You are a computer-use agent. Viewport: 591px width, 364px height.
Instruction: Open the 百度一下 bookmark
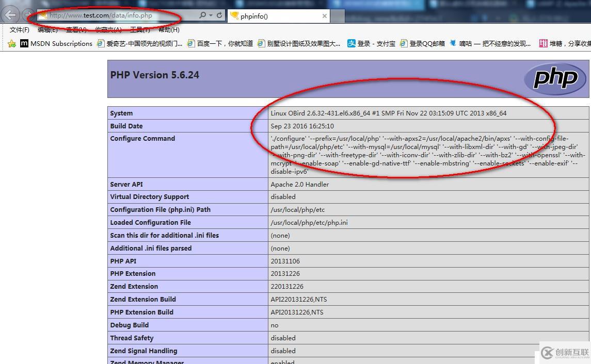(x=220, y=44)
